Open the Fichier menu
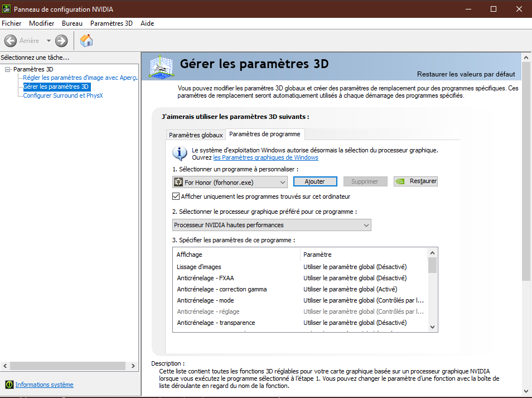The height and width of the screenshot is (398, 532). point(12,23)
